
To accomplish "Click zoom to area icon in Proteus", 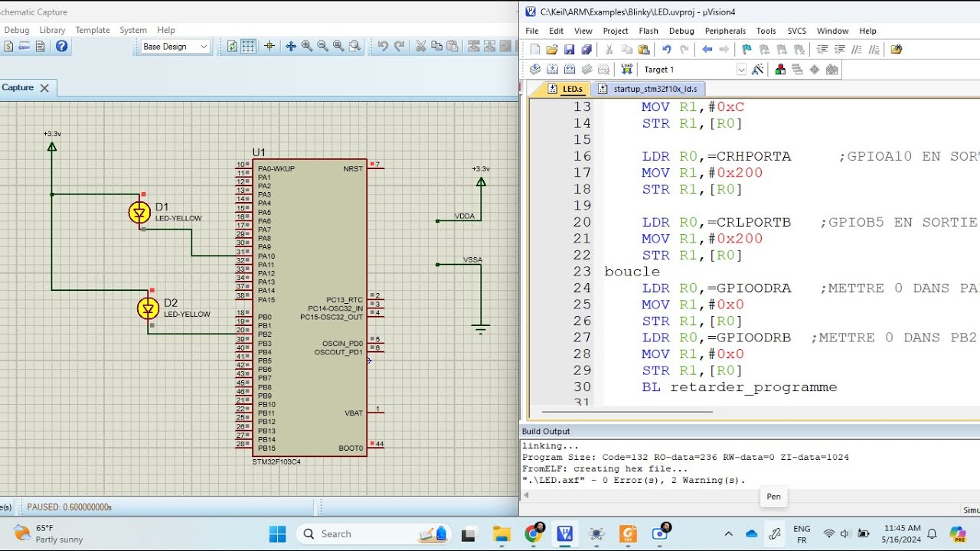I will tap(354, 46).
